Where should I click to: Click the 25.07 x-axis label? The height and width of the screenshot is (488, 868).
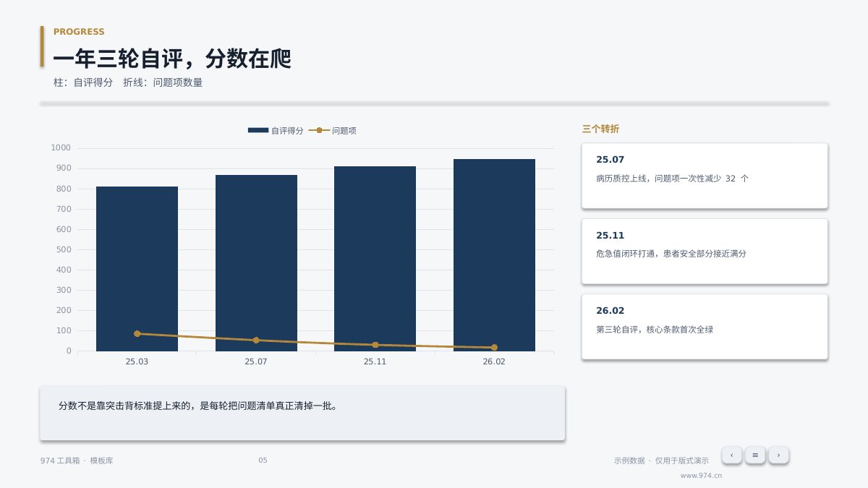tap(256, 361)
